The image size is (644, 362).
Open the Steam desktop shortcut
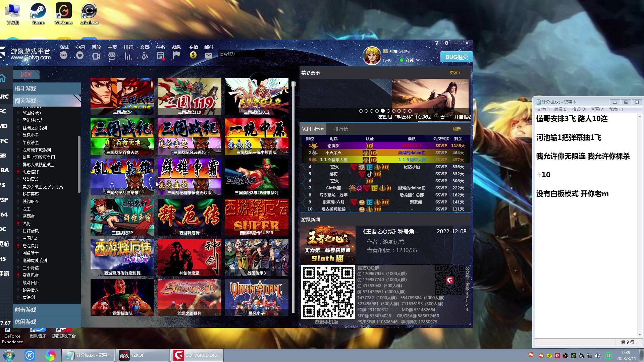pyautogui.click(x=38, y=14)
